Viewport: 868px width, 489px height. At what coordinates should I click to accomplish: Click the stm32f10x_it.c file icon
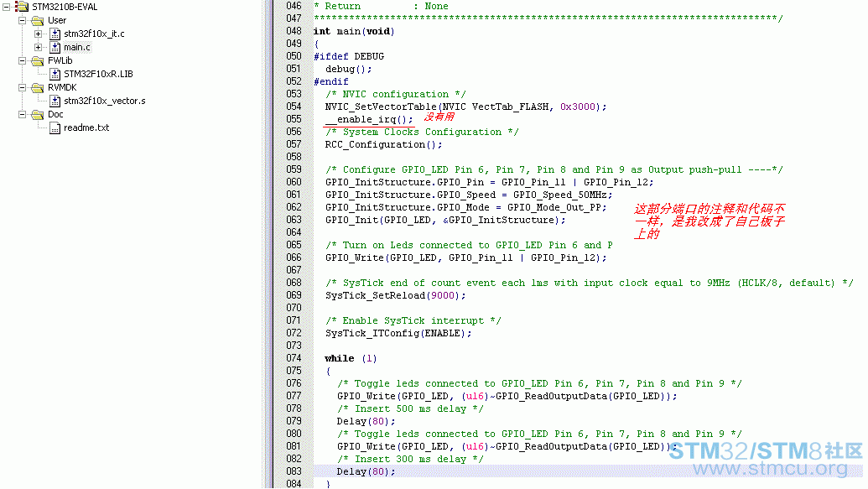click(x=55, y=34)
